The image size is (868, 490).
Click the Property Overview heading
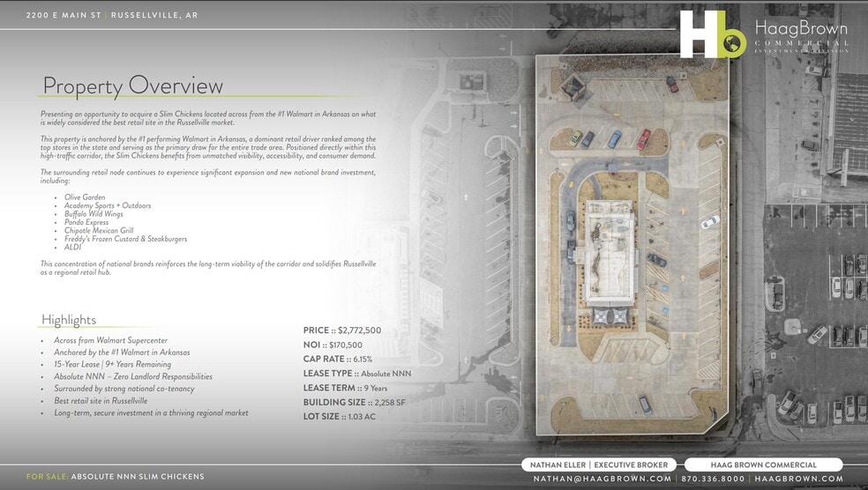click(132, 85)
